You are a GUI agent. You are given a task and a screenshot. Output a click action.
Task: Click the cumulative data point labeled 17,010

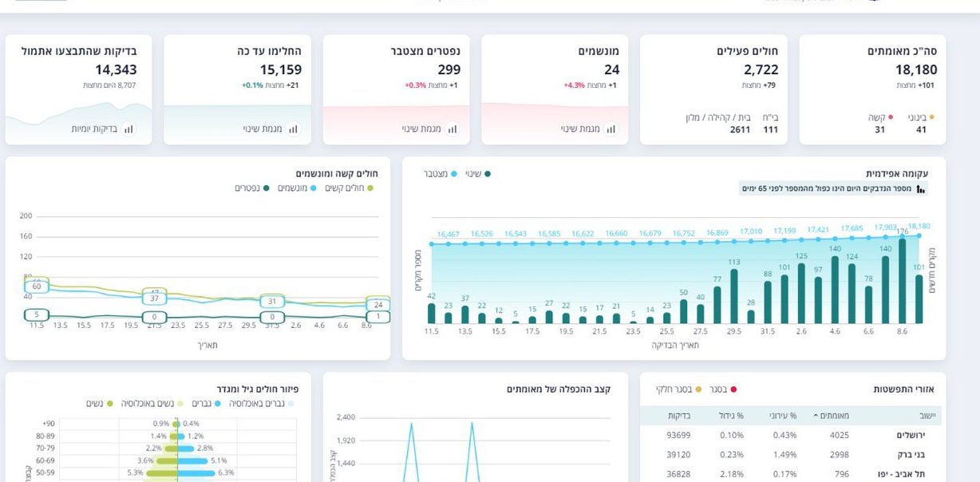[751, 241]
